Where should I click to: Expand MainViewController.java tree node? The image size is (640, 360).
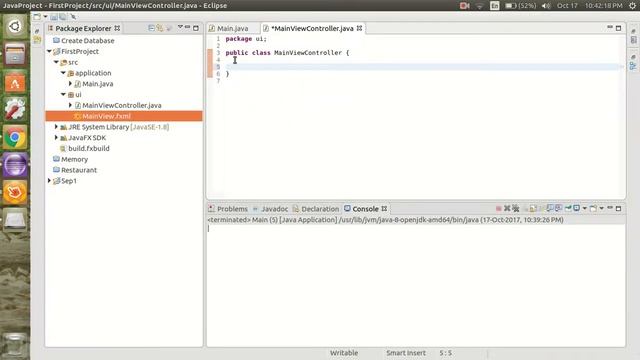70,105
